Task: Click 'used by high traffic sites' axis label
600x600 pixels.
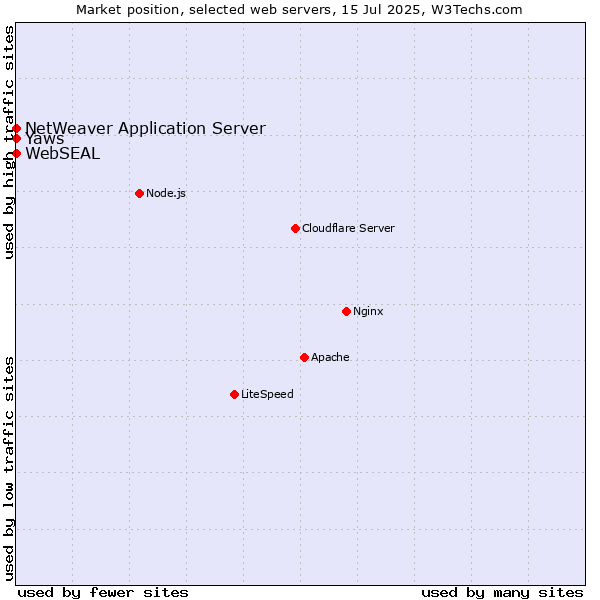Action: point(9,142)
